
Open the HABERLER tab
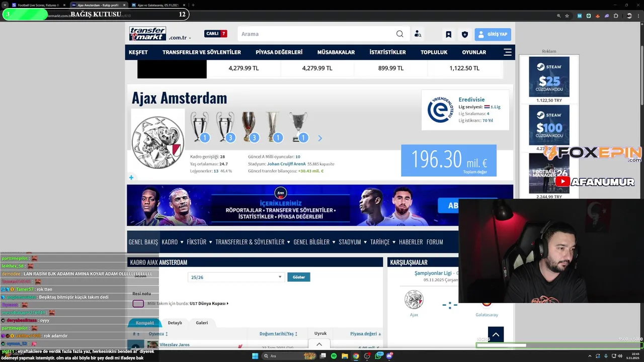[411, 242]
